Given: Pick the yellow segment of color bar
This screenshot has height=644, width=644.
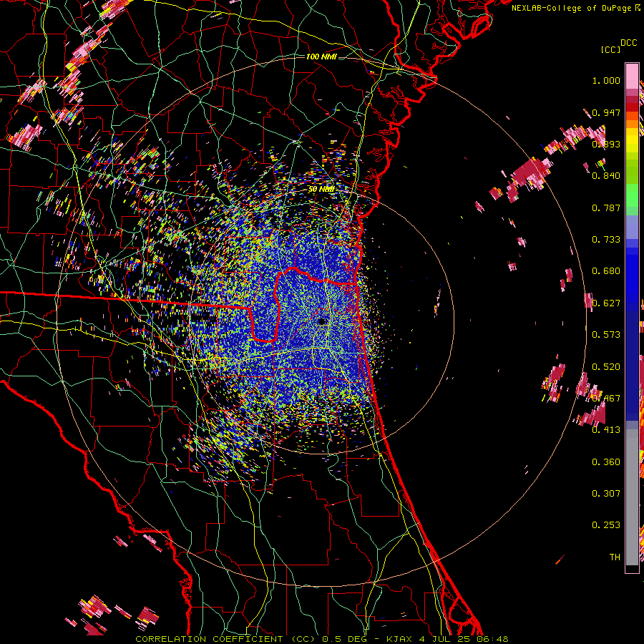Looking at the screenshot, I should pyautogui.click(x=632, y=141).
